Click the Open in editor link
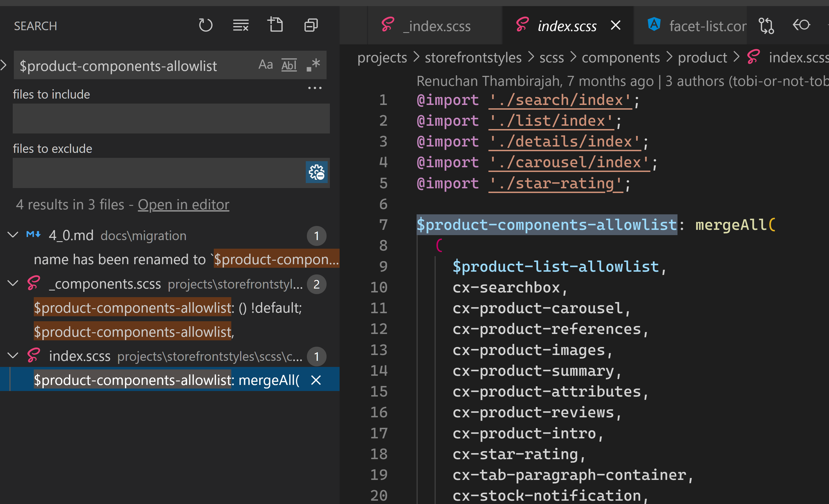 (x=183, y=205)
